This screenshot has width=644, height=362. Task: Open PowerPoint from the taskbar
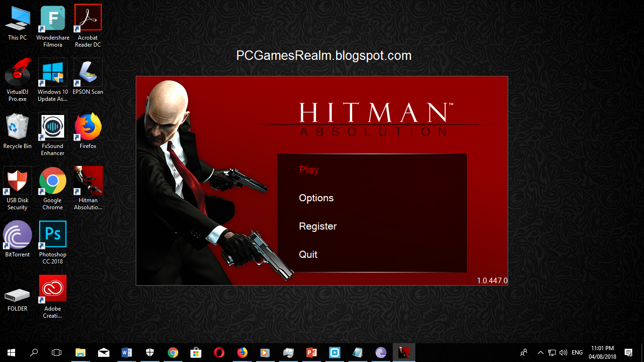pyautogui.click(x=312, y=352)
